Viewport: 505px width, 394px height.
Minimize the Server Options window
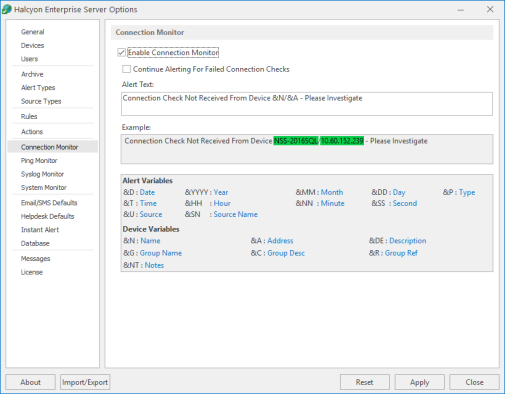(x=461, y=10)
